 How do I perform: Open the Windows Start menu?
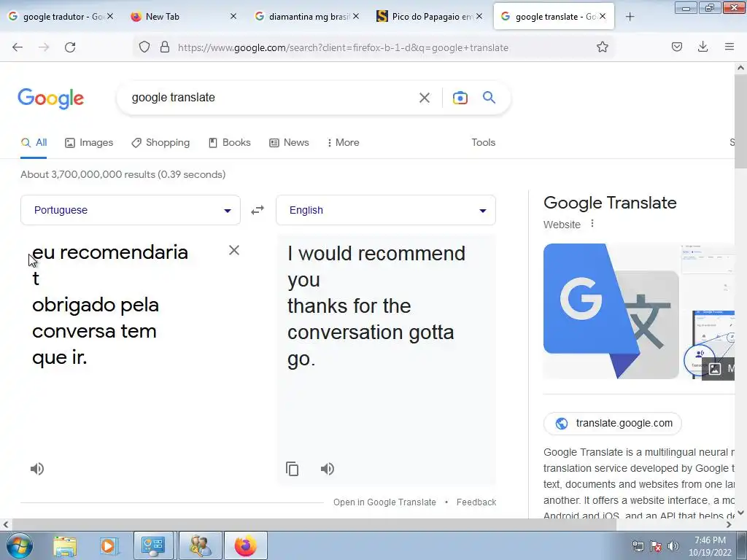tap(20, 545)
